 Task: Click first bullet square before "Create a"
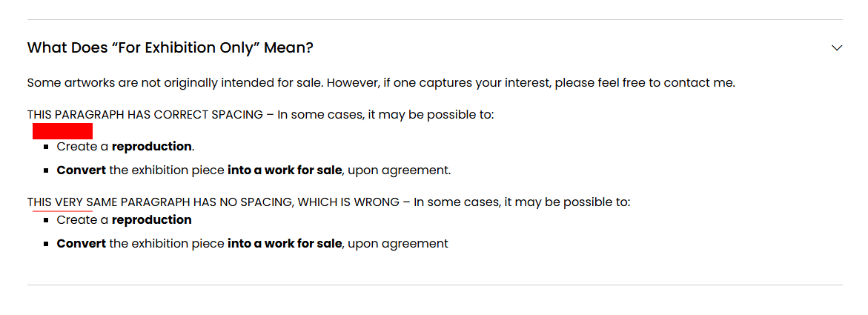point(47,147)
